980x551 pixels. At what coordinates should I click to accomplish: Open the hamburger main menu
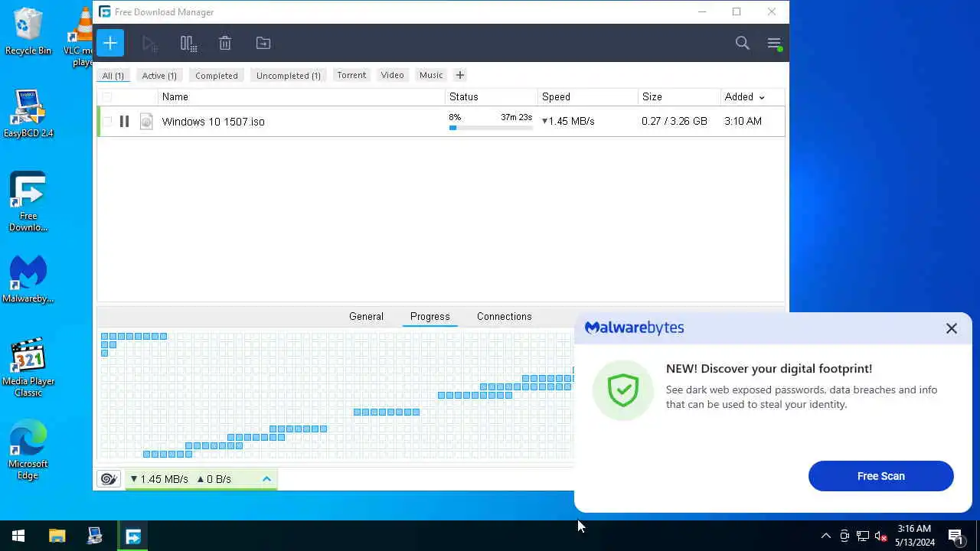(x=774, y=44)
